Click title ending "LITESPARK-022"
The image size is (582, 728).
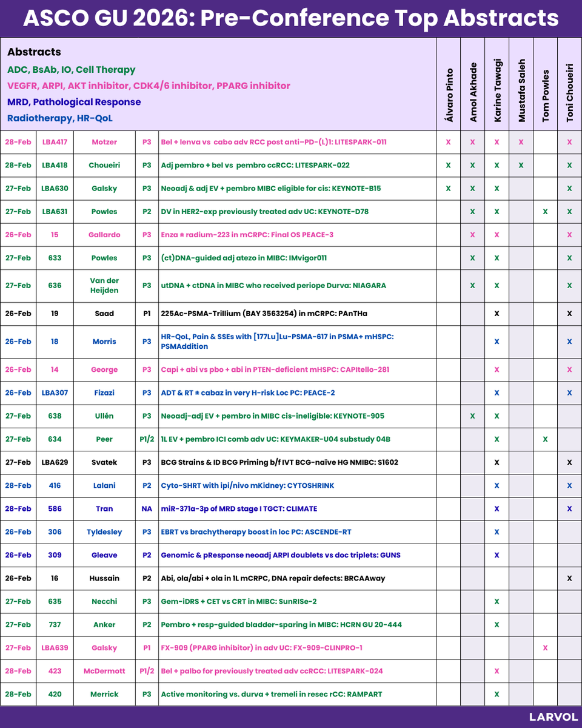(255, 165)
